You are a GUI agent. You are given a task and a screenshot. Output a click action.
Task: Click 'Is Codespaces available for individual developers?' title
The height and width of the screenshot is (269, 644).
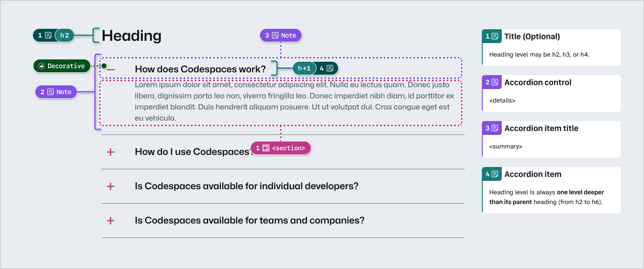tap(246, 186)
